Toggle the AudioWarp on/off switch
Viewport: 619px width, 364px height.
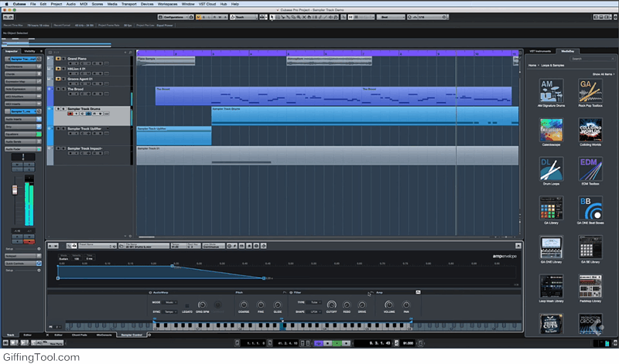coord(150,293)
